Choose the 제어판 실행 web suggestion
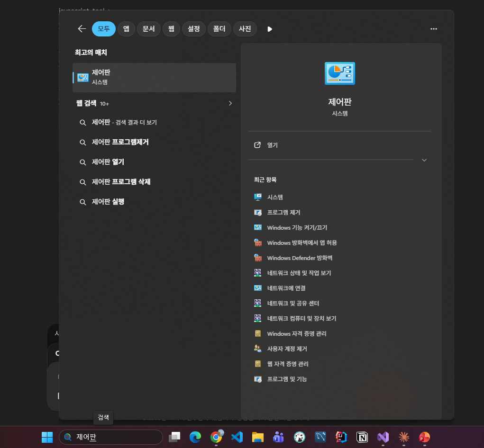This screenshot has height=448, width=484. click(154, 202)
